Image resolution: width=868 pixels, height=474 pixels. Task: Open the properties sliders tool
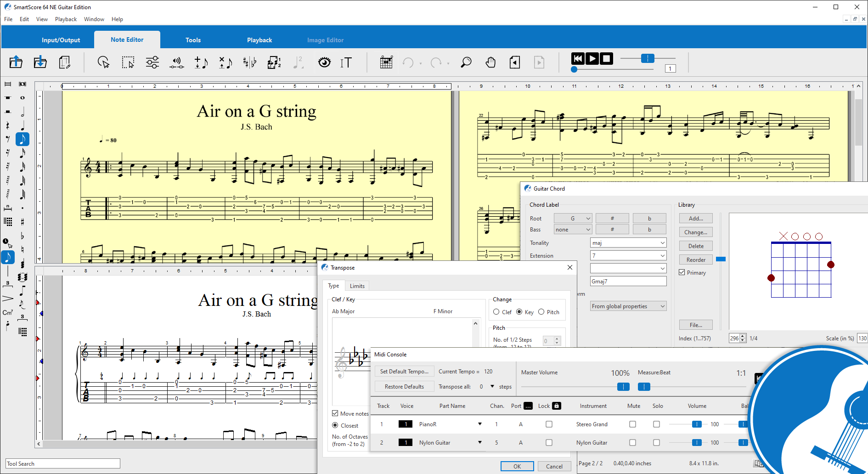[152, 62]
